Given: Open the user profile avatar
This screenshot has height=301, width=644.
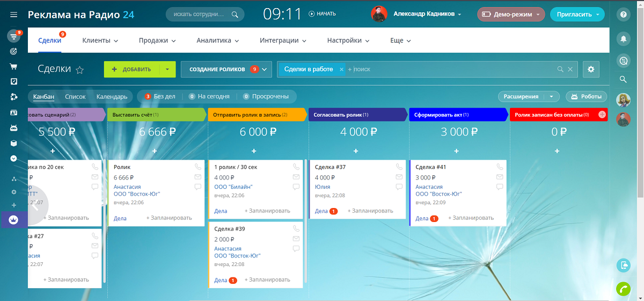Looking at the screenshot, I should [379, 14].
